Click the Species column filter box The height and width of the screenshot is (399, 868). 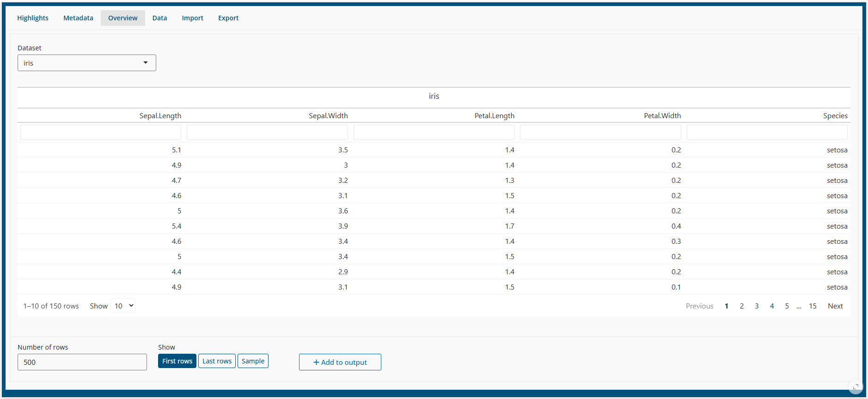(767, 133)
